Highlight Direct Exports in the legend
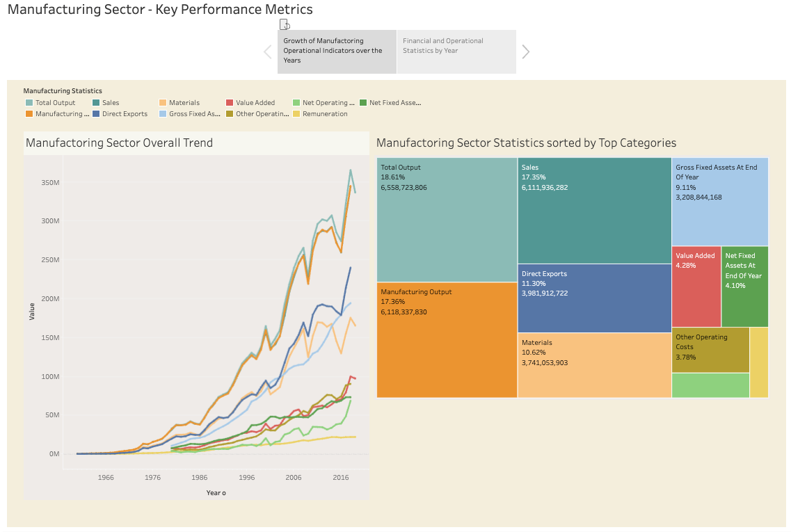The height and width of the screenshot is (532, 791). click(x=125, y=114)
